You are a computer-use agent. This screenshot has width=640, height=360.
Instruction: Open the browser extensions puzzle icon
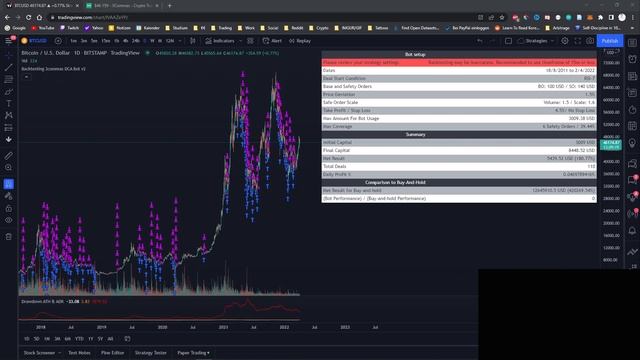[x=600, y=18]
